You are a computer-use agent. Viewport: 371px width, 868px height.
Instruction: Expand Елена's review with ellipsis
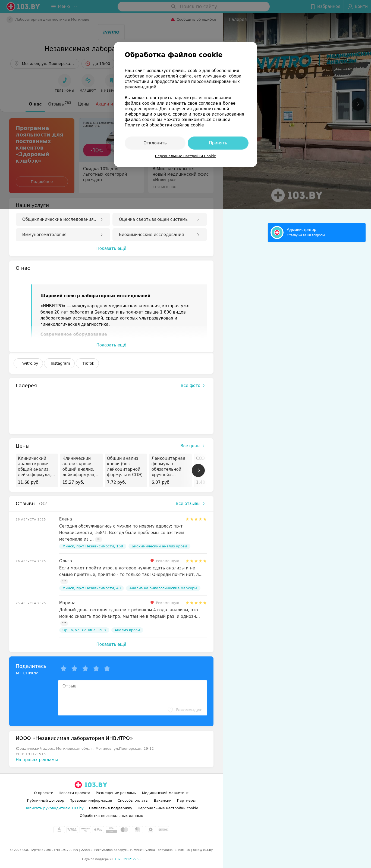[x=99, y=539]
